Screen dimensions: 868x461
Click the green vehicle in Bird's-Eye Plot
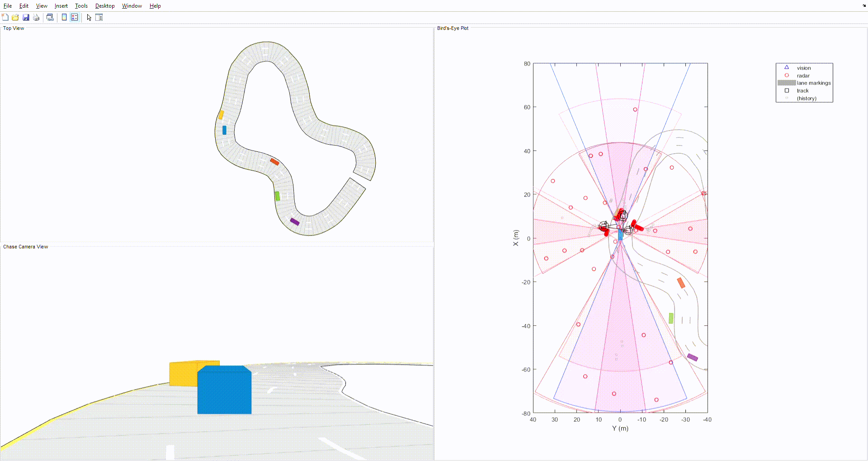(x=671, y=318)
